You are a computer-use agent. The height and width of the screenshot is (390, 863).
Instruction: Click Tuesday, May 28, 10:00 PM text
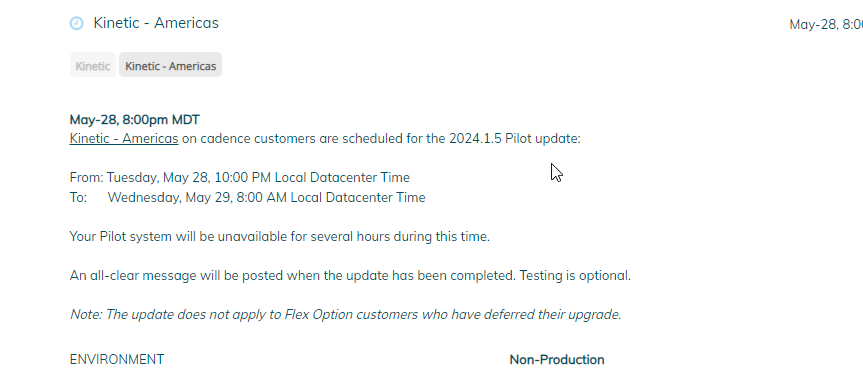click(189, 178)
